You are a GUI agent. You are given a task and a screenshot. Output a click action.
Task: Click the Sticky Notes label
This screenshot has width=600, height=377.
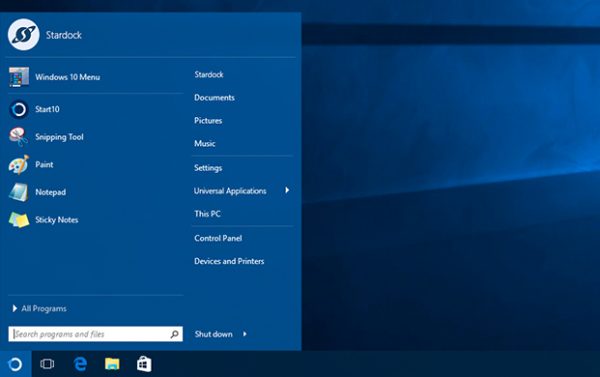click(56, 220)
